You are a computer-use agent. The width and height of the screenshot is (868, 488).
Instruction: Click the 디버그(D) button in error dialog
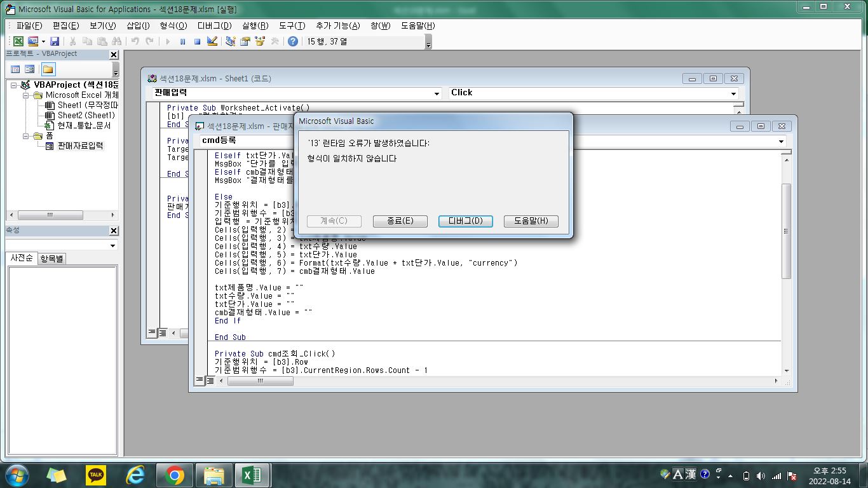click(x=465, y=221)
